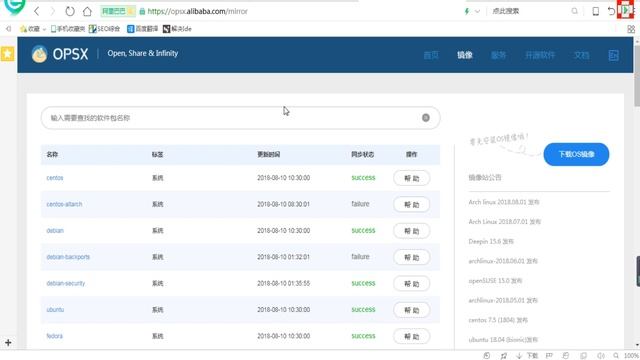Go back with the browser back arrow

37,11
